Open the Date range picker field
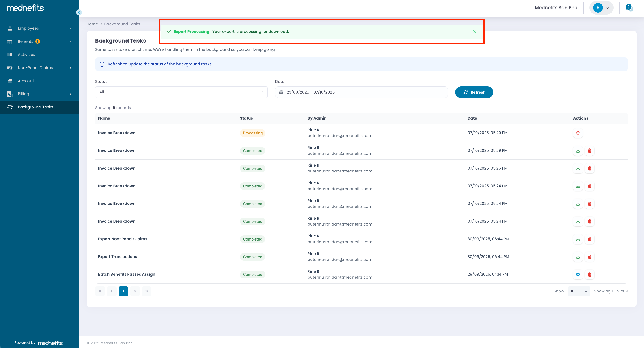This screenshot has height=348, width=644. (x=361, y=92)
